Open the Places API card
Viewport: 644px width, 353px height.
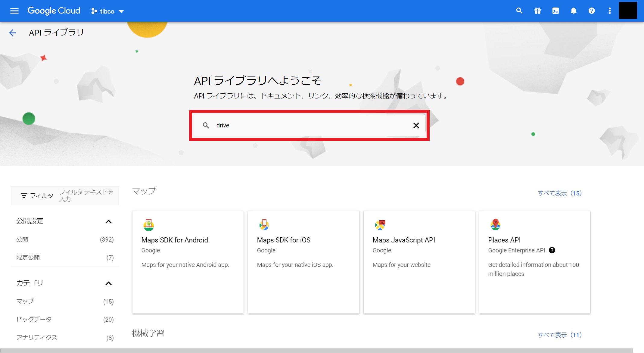point(535,262)
